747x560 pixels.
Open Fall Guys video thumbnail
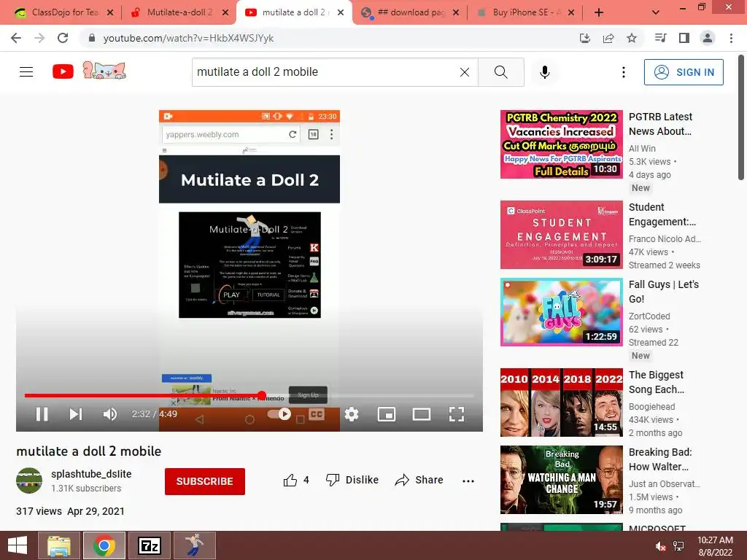click(x=561, y=312)
